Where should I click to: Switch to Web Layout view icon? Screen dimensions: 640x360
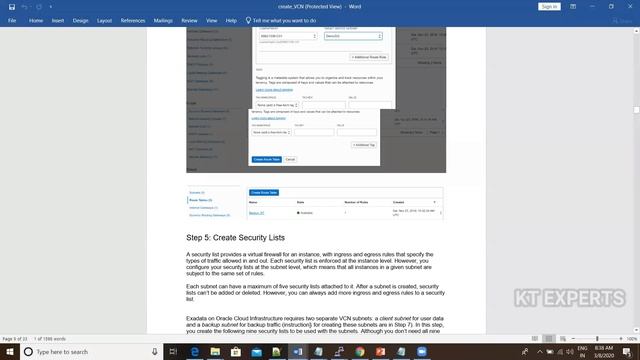click(563, 339)
